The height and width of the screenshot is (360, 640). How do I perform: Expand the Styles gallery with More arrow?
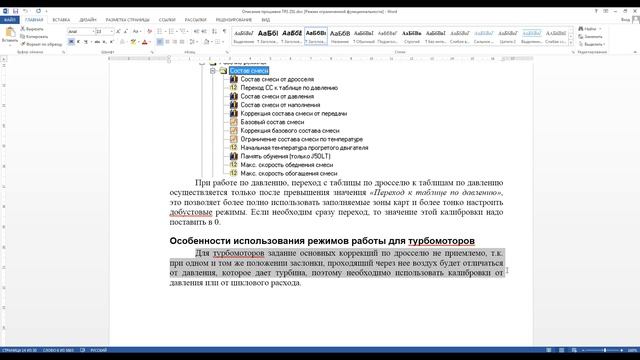pos(571,43)
